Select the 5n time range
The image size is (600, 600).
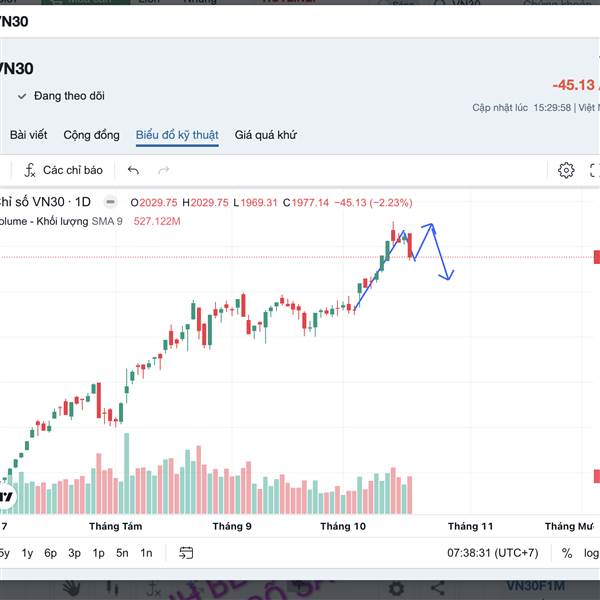pyautogui.click(x=122, y=553)
